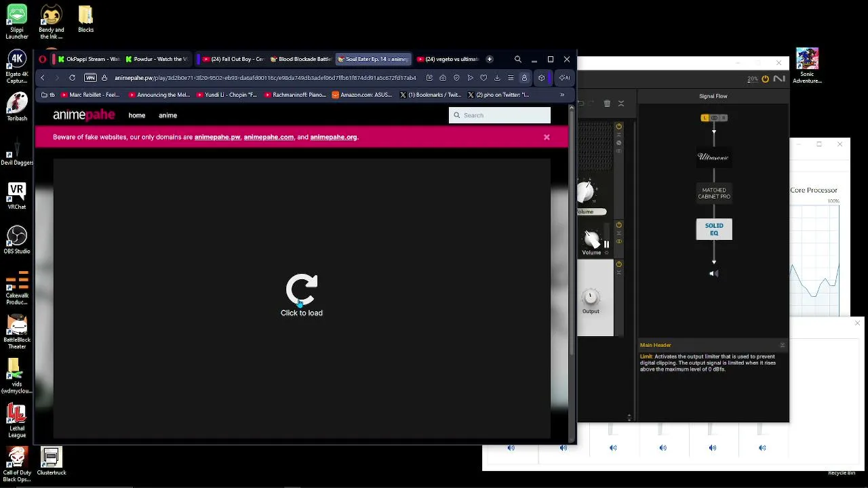This screenshot has width=868, height=488.
Task: Open the Bendy and the Ink desktop shortcut
Action: [52, 22]
